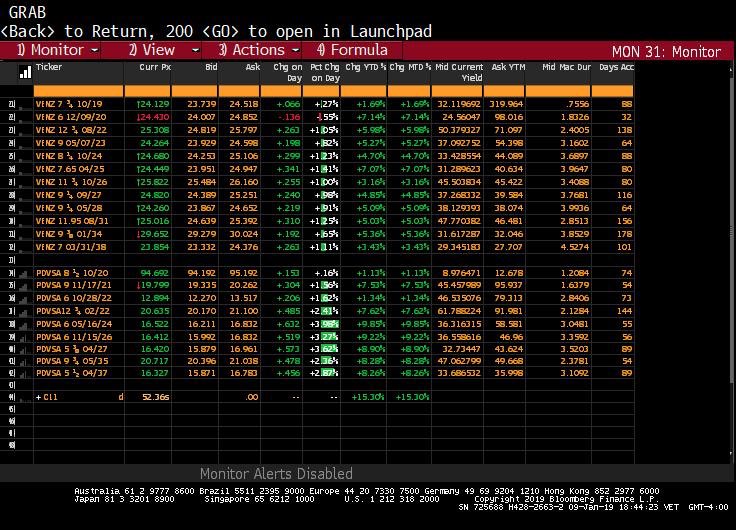Click the +15.30% Chg YTD value for Cl1
This screenshot has height=530, width=736.
[368, 397]
